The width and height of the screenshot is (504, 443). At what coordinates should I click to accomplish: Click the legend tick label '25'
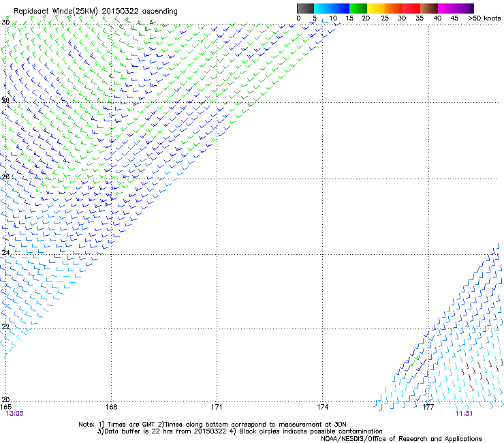click(385, 18)
